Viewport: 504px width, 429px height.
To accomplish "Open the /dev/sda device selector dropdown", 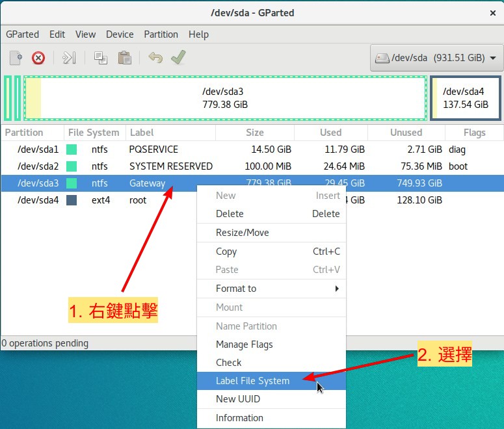I will [436, 58].
